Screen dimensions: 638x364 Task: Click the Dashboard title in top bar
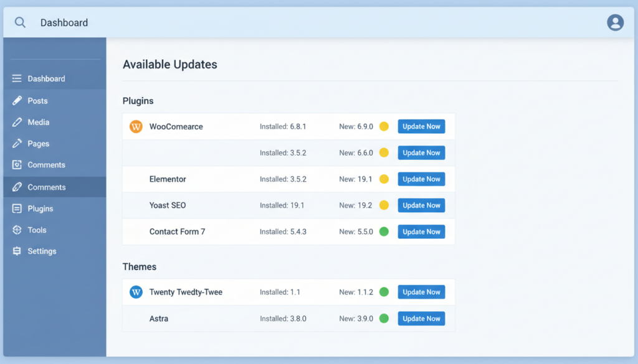pyautogui.click(x=64, y=22)
